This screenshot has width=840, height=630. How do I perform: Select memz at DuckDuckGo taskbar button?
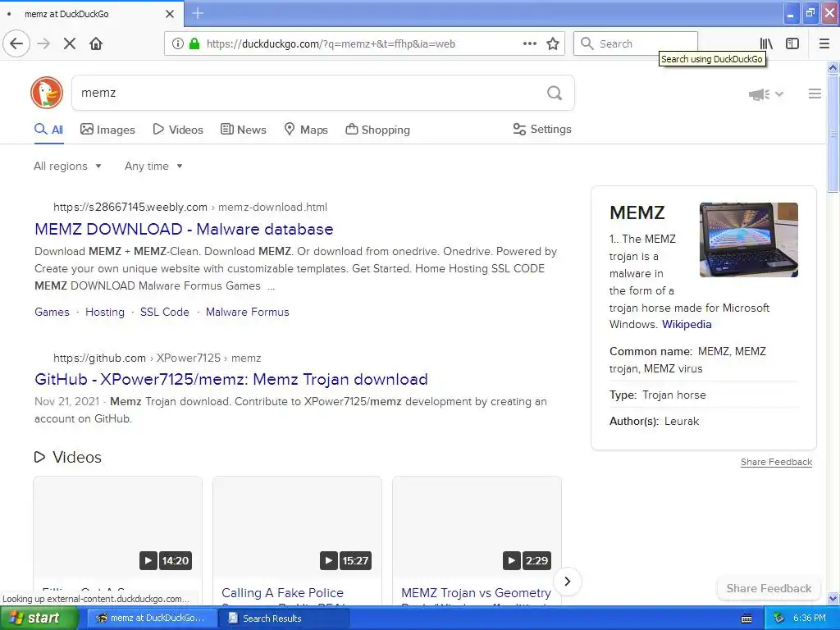pos(151,619)
